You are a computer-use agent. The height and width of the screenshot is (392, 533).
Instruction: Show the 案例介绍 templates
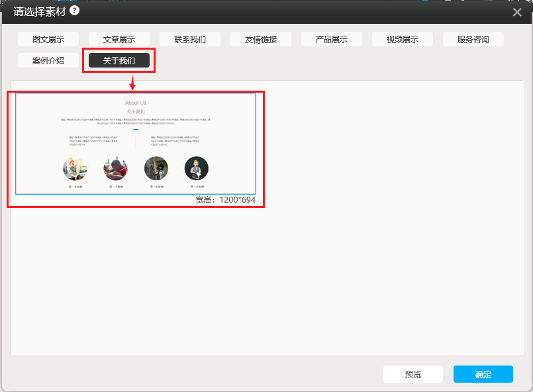tap(48, 61)
